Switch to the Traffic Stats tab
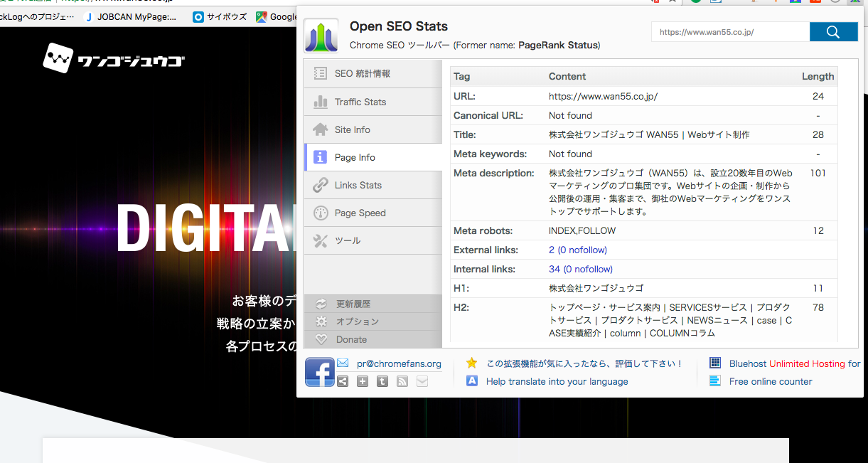868x463 pixels. click(x=360, y=102)
